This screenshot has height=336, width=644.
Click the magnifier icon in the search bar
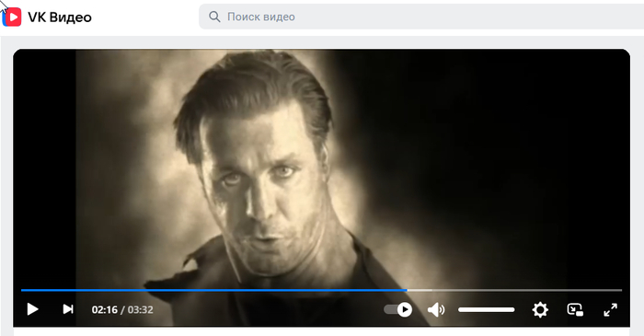coord(214,17)
